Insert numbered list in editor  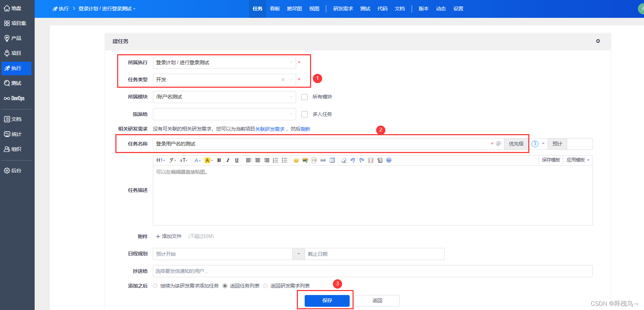[x=275, y=160]
